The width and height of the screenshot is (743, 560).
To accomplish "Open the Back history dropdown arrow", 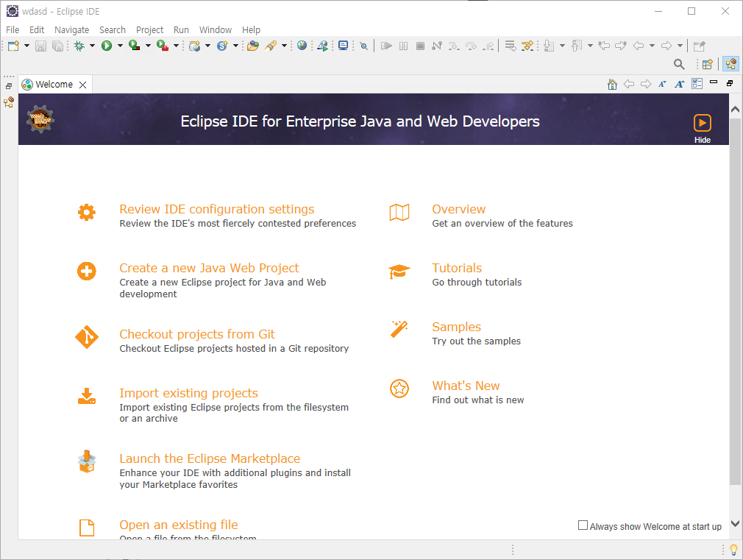I will (652, 46).
